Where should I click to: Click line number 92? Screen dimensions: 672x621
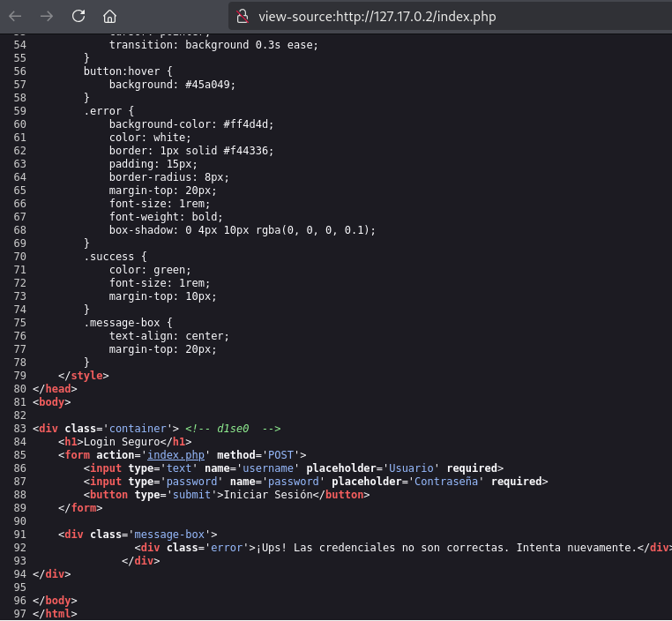19,548
